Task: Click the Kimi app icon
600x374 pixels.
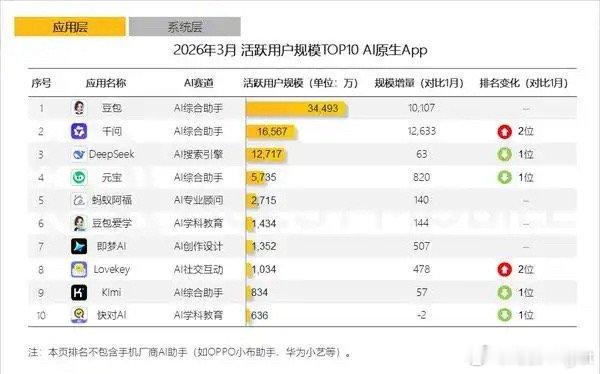Action: coord(79,292)
